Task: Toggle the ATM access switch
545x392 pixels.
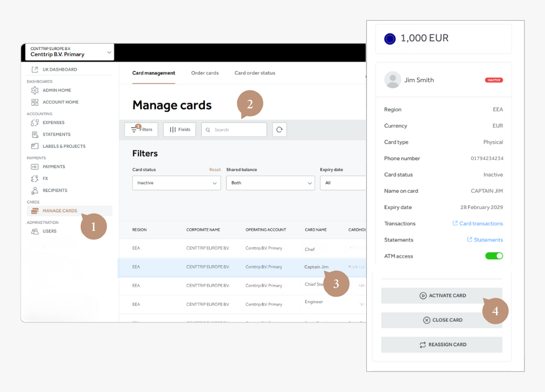Action: [x=494, y=256]
